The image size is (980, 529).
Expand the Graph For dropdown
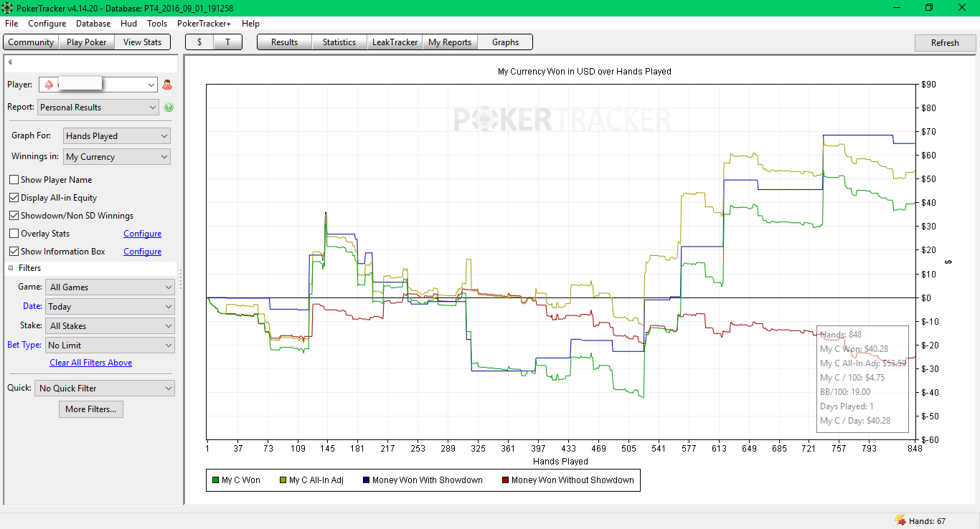[117, 135]
